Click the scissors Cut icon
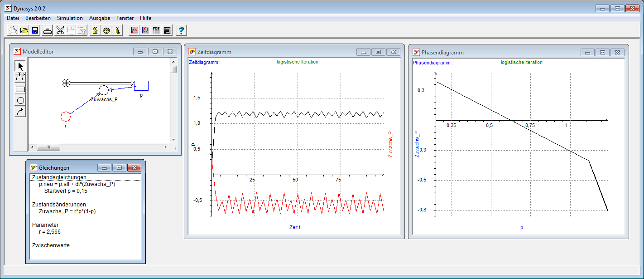This screenshot has width=644, height=279. pyautogui.click(x=60, y=30)
